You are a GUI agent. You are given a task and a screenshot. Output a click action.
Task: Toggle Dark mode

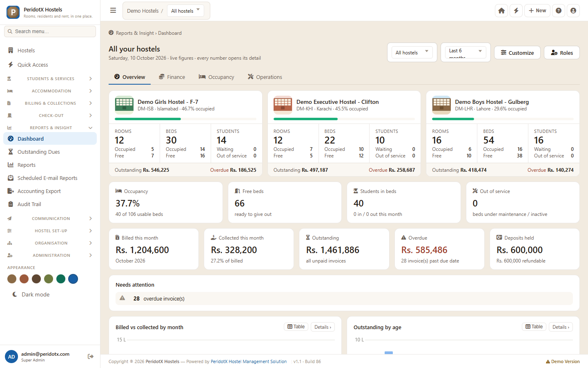(x=31, y=294)
